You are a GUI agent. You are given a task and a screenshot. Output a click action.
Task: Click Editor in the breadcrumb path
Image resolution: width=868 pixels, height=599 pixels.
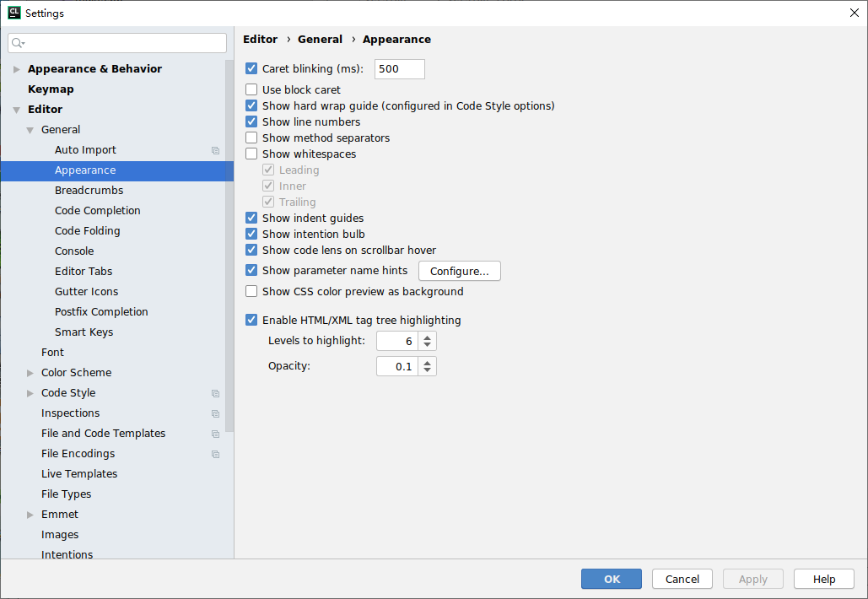[260, 39]
